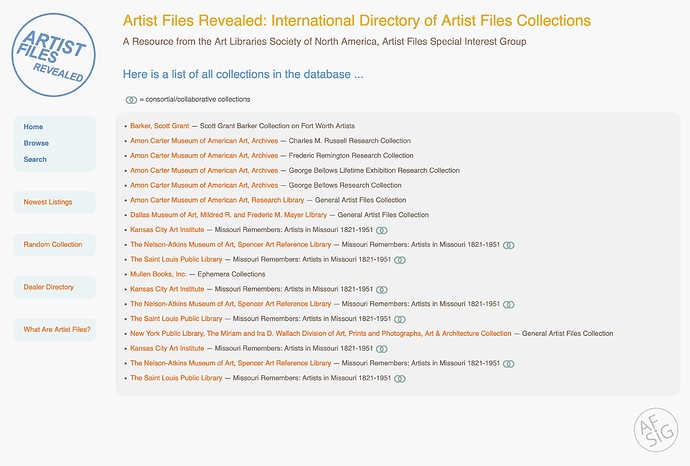Open Amon Carter Archives link for Frederic Remington collection
Viewport: 690px width, 466px height.
click(x=204, y=155)
